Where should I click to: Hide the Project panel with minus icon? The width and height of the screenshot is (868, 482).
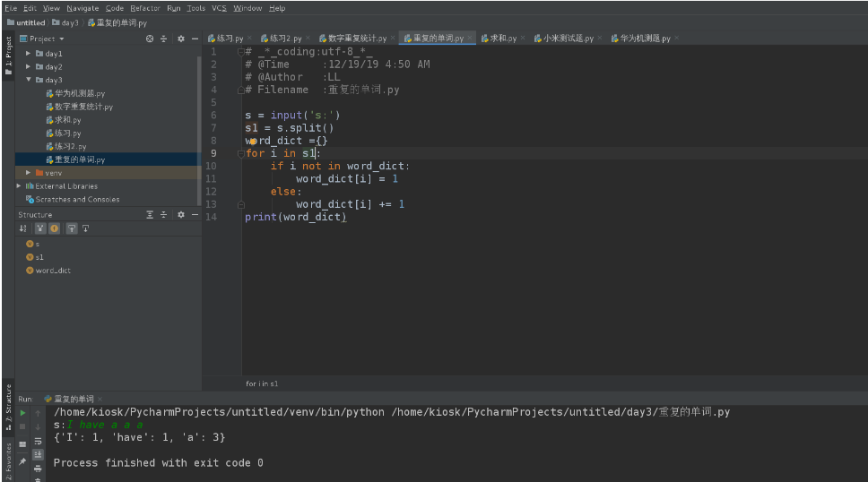point(195,39)
